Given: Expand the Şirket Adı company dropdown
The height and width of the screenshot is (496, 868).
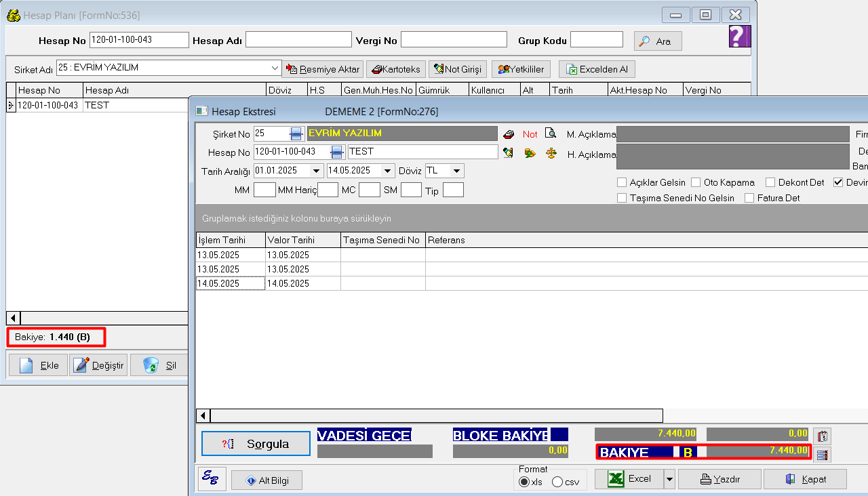Looking at the screenshot, I should point(275,68).
